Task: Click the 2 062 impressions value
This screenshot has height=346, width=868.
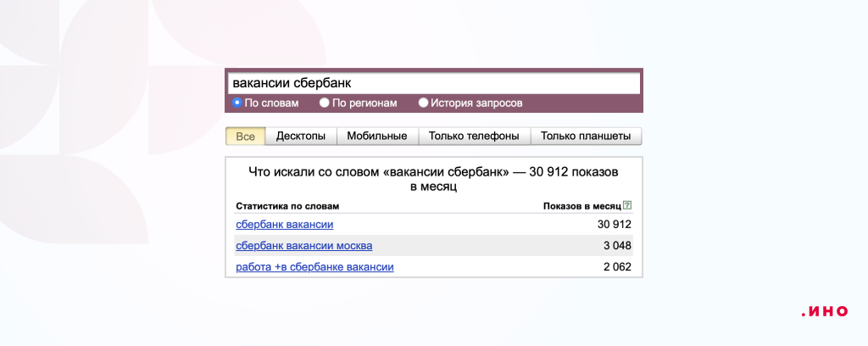Action: 618,267
